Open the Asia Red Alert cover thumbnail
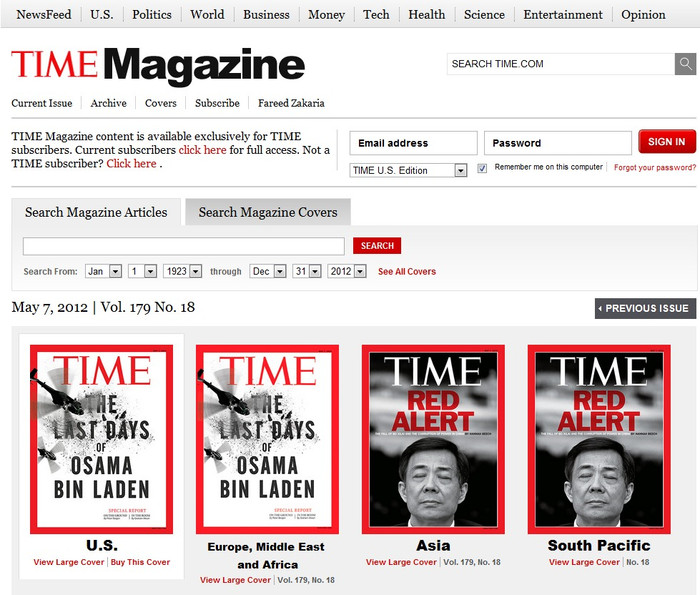700x595 pixels. [433, 439]
